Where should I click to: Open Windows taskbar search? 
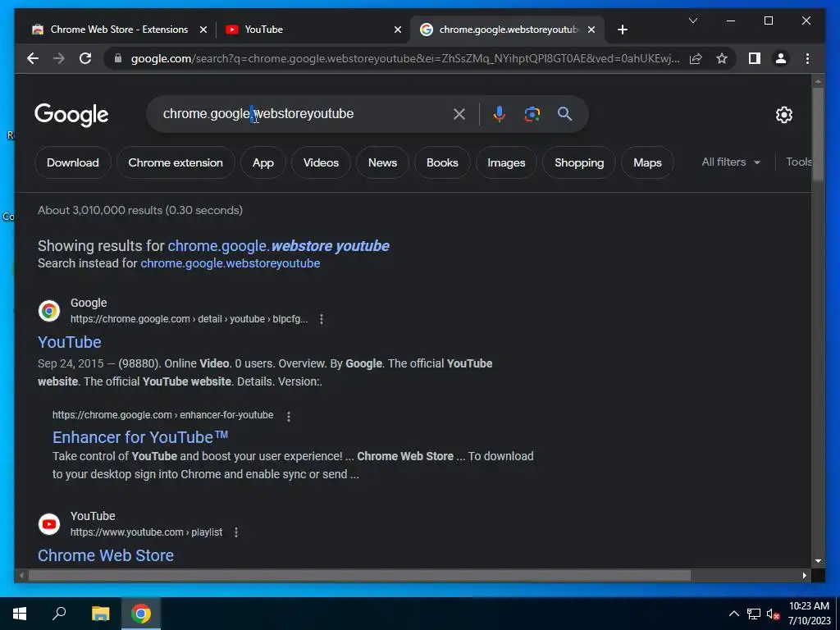point(59,614)
